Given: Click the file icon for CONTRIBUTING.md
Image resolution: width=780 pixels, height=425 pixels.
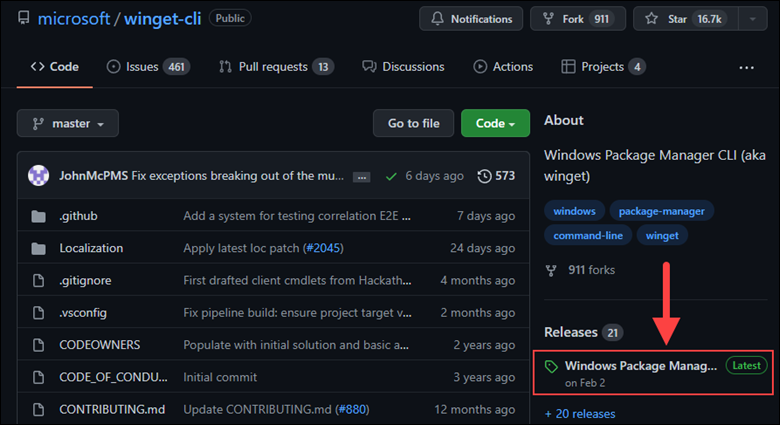Looking at the screenshot, I should click(38, 410).
